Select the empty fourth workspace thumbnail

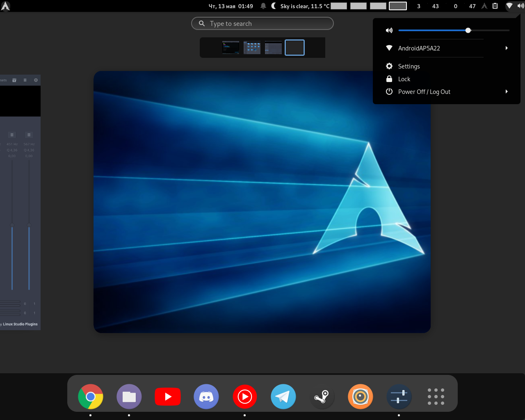[x=294, y=48]
